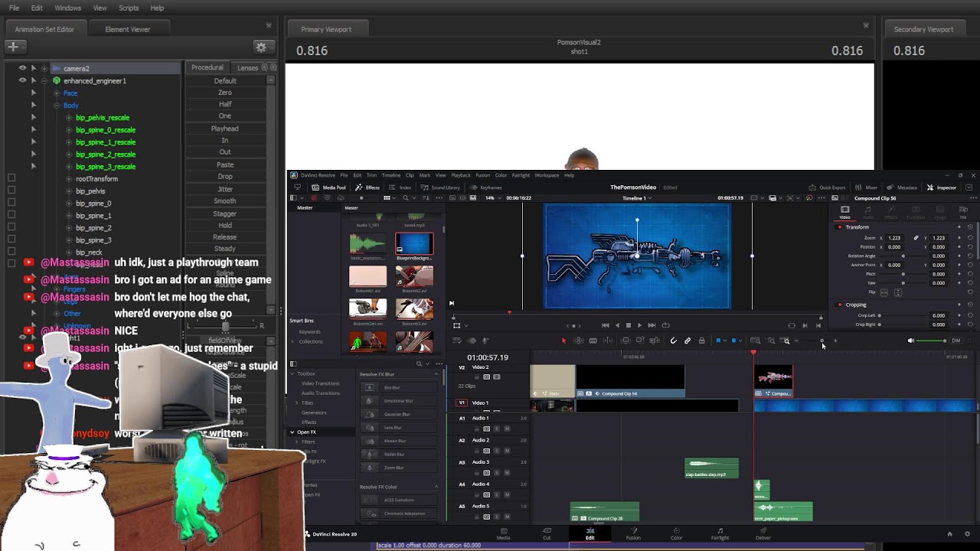980x551 pixels.
Task: Open the Keyframes panel in Resolve
Action: 486,187
